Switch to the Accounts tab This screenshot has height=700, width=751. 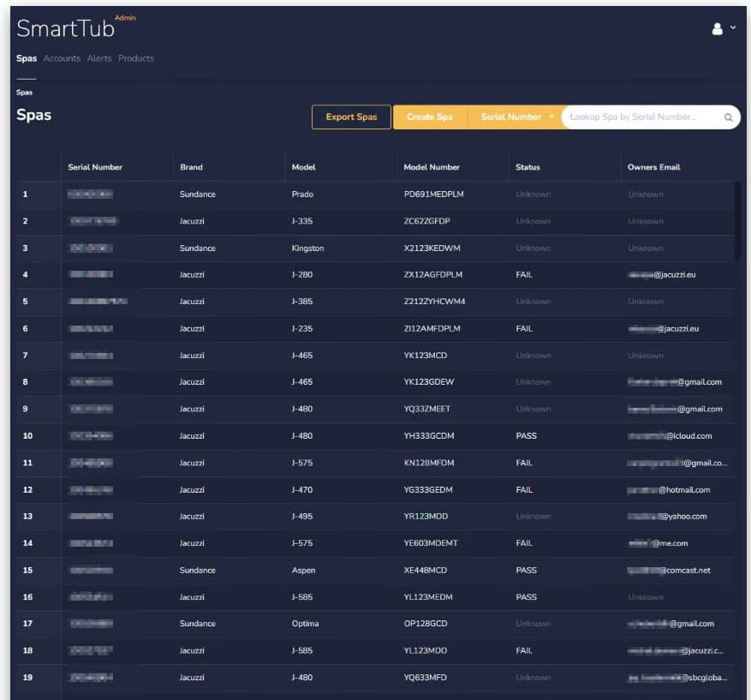tap(62, 58)
